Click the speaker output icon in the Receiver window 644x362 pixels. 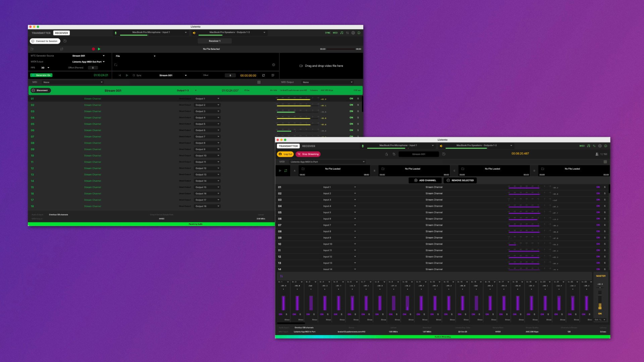(194, 33)
